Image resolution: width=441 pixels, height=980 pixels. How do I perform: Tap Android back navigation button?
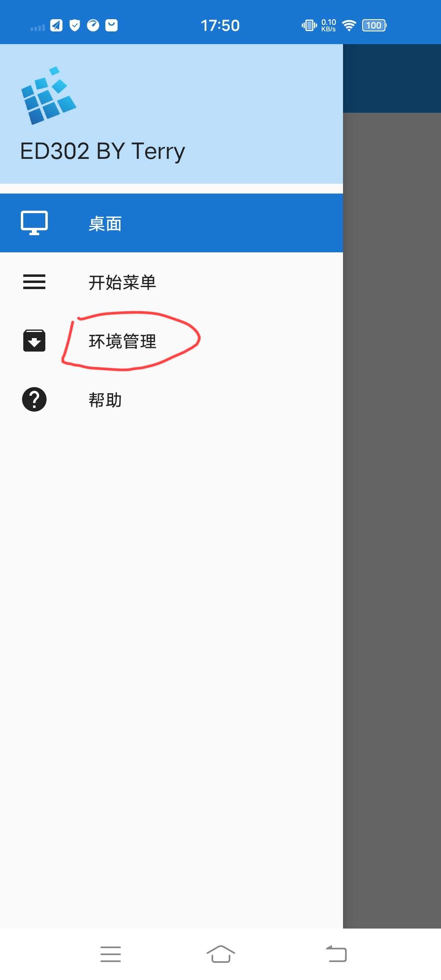click(336, 954)
